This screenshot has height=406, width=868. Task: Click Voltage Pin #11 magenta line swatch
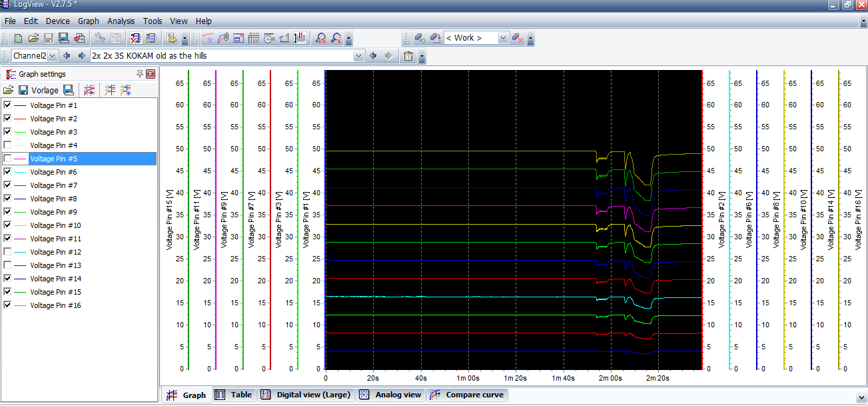[x=20, y=239]
